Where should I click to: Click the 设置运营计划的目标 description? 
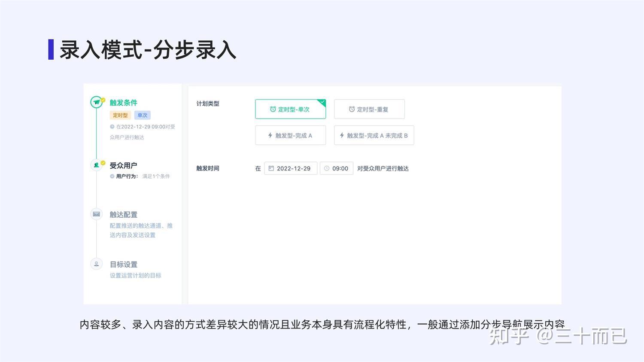point(135,275)
